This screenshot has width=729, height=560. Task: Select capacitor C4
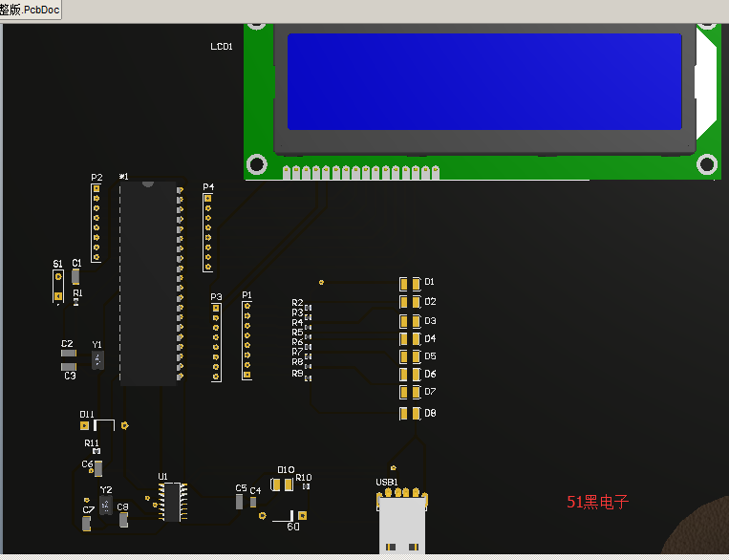[253, 503]
